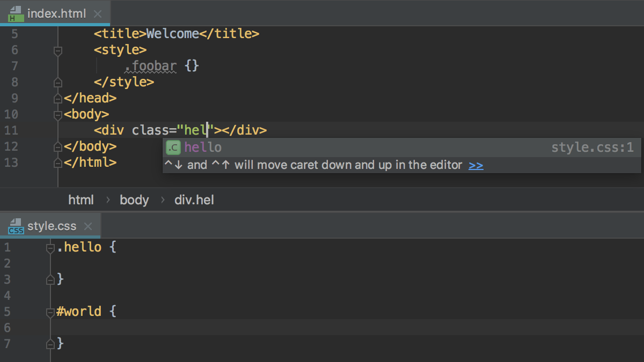The width and height of the screenshot is (644, 362).
Task: Collapse the #world rule fold marker
Action: coord(50,312)
